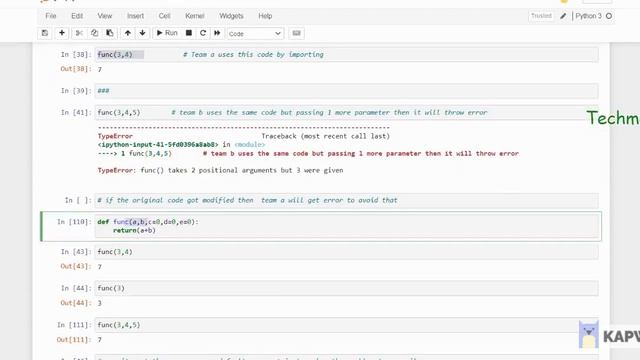Click the TypeError positional arguments message
The width and height of the screenshot is (640, 360).
coord(220,170)
